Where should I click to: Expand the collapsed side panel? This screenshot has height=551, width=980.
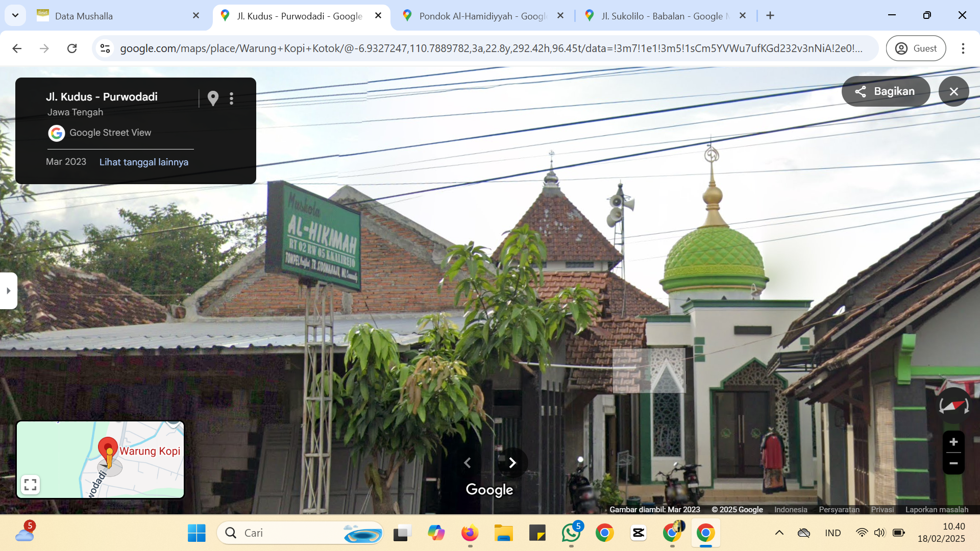click(8, 291)
